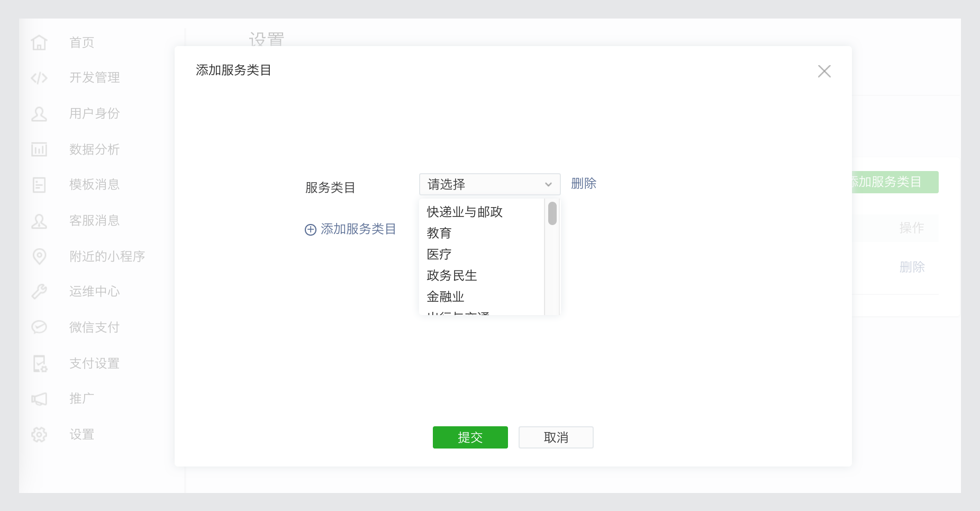Image resolution: width=980 pixels, height=511 pixels.
Task: Open the 请选择 service category dropdown
Action: [x=489, y=184]
